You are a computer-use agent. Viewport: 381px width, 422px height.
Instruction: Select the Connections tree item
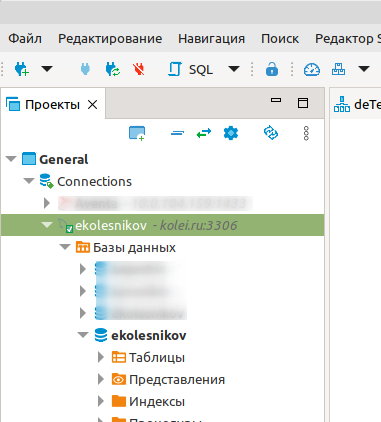(94, 181)
